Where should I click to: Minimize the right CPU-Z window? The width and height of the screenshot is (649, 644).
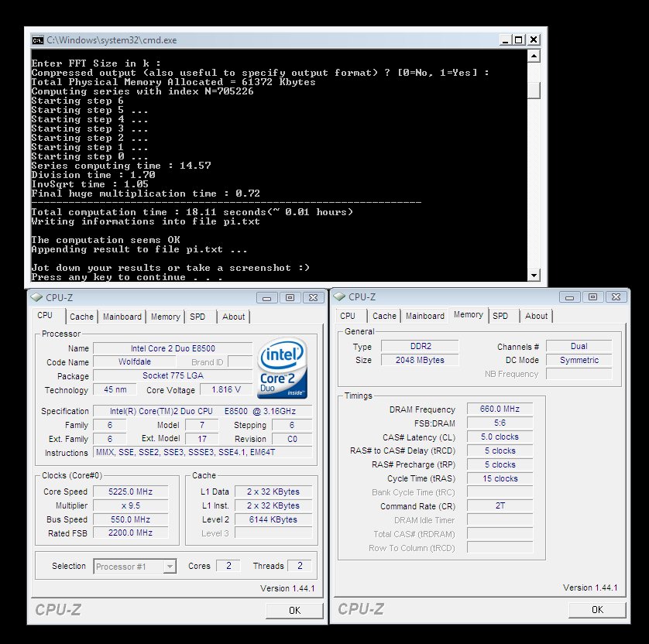click(x=569, y=297)
